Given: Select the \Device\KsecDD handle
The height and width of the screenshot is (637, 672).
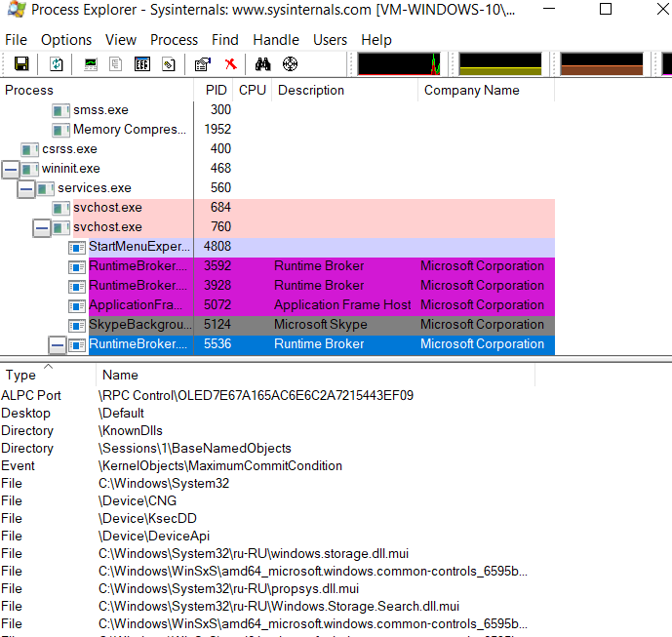Looking at the screenshot, I should click(x=267, y=518).
